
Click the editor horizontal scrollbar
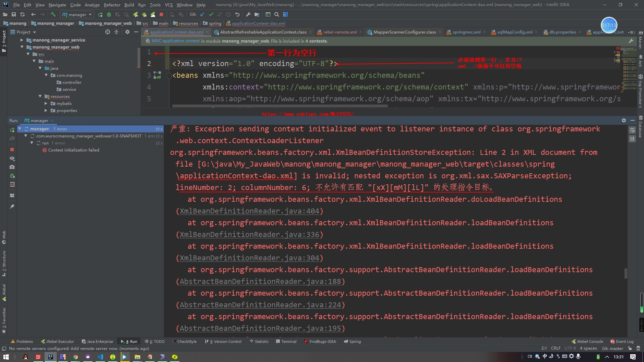pyautogui.click(x=280, y=106)
